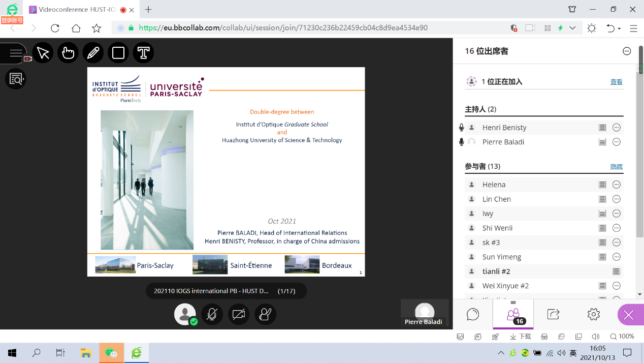The width and height of the screenshot is (644, 363).
Task: Select the hand pan tool
Action: tap(68, 53)
